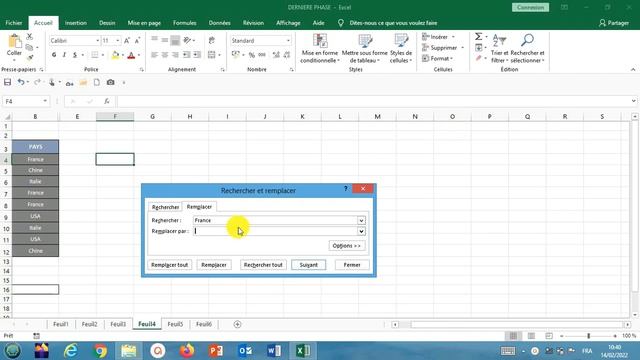Image resolution: width=640 pixels, height=360 pixels.
Task: Open Excel from the taskbar
Action: coord(303,351)
